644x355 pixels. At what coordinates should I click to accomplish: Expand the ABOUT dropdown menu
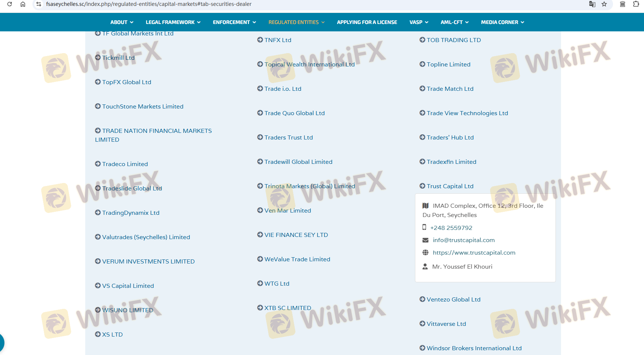point(122,22)
